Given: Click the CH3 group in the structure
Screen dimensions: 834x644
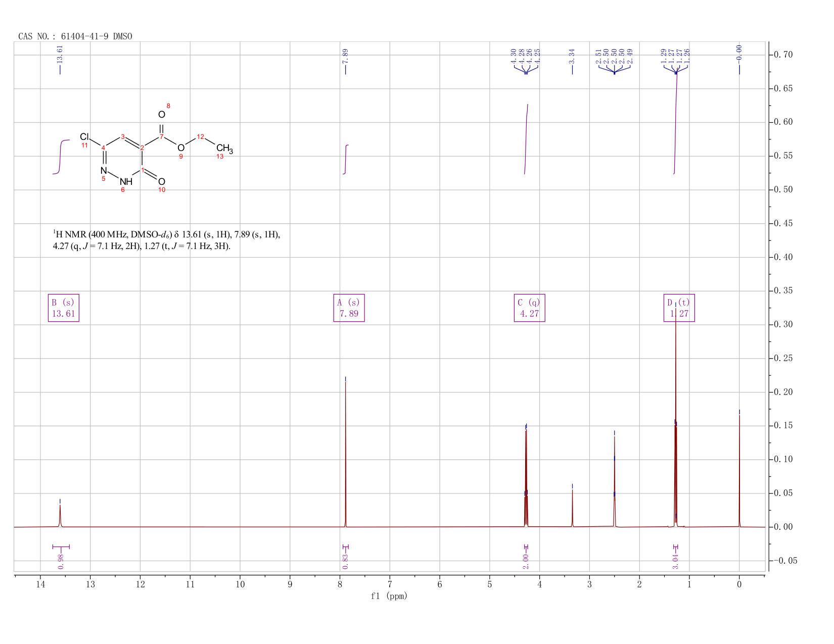Looking at the screenshot, I should [x=224, y=148].
